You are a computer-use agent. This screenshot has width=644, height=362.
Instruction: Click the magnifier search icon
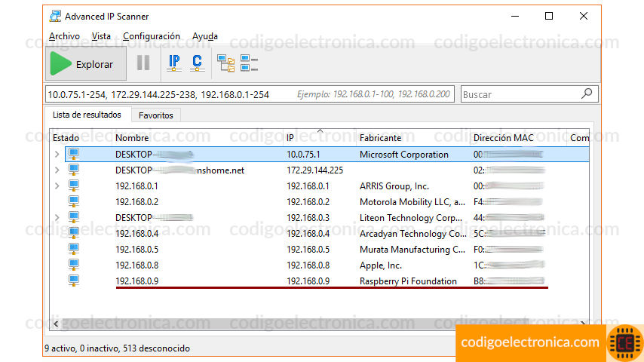click(587, 94)
